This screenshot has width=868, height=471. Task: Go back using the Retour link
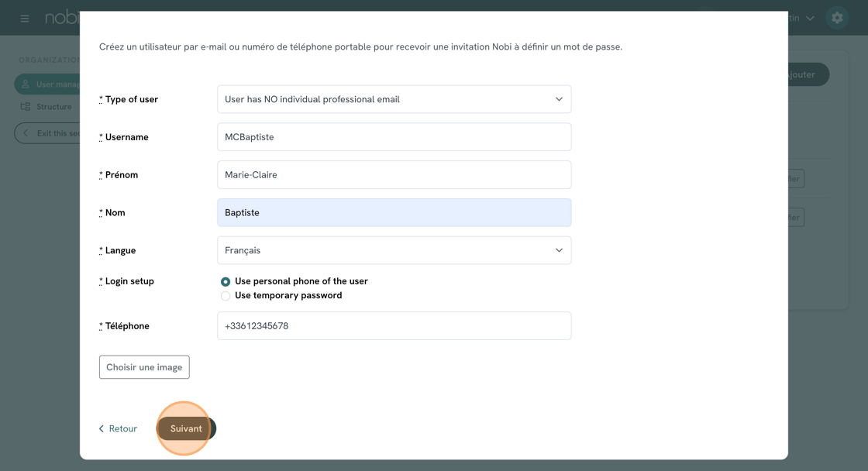click(118, 428)
